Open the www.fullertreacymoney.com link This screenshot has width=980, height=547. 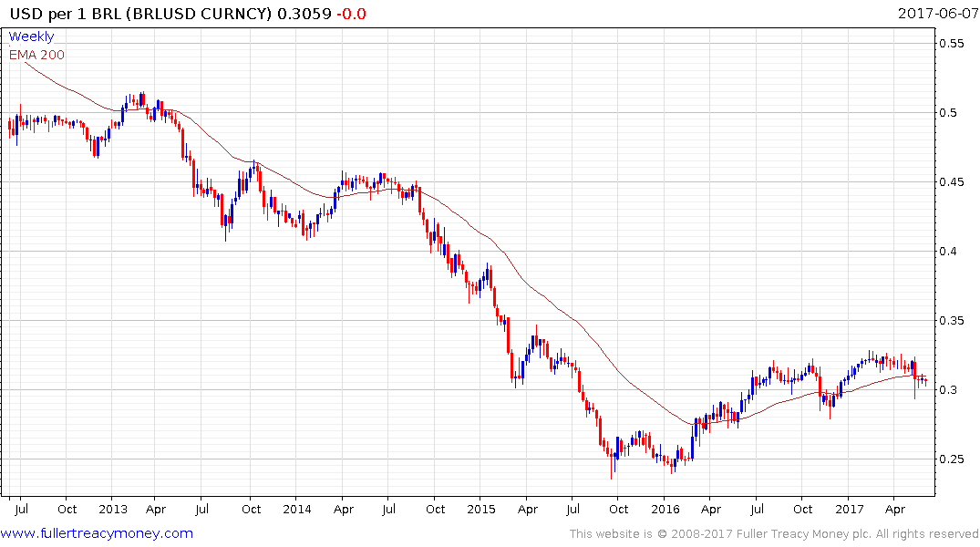(x=97, y=533)
